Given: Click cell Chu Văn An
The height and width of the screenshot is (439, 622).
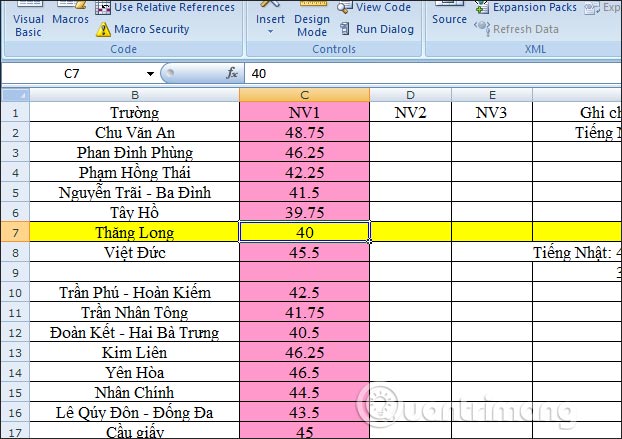Looking at the screenshot, I should 135,132.
